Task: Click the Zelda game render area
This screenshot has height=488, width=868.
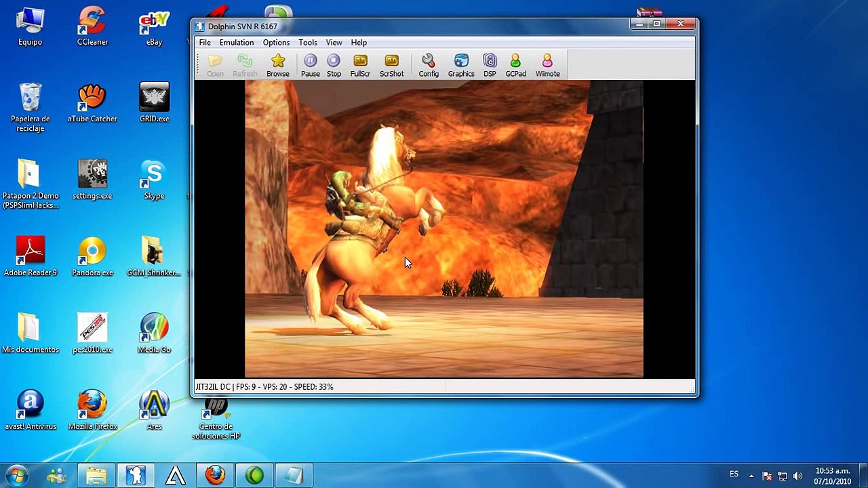Action: click(x=444, y=228)
